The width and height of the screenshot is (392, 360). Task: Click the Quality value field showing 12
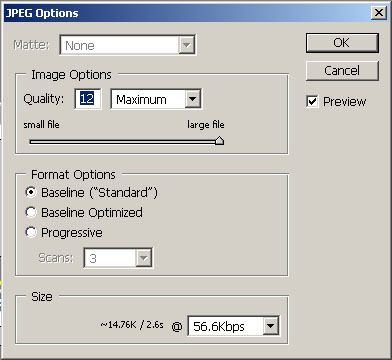[x=87, y=99]
